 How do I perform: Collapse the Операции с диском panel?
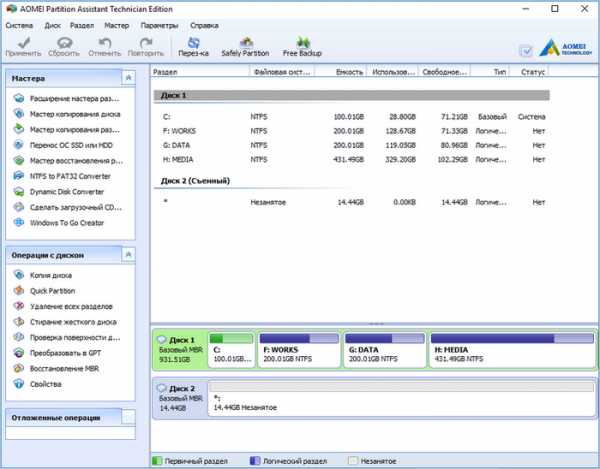click(x=129, y=255)
